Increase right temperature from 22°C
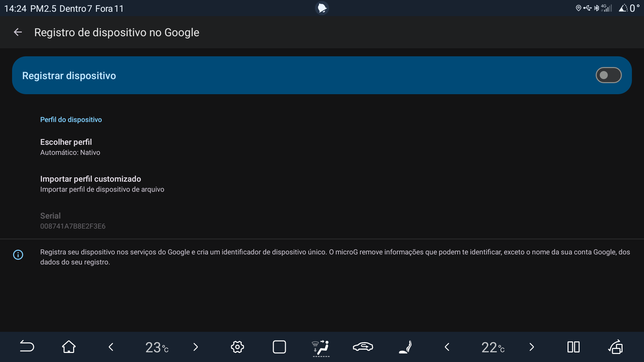 [x=532, y=347]
